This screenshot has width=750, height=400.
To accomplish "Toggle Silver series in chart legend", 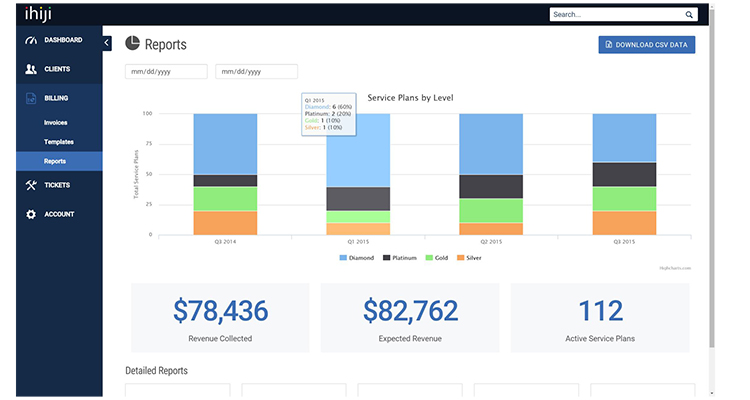I will coord(469,258).
